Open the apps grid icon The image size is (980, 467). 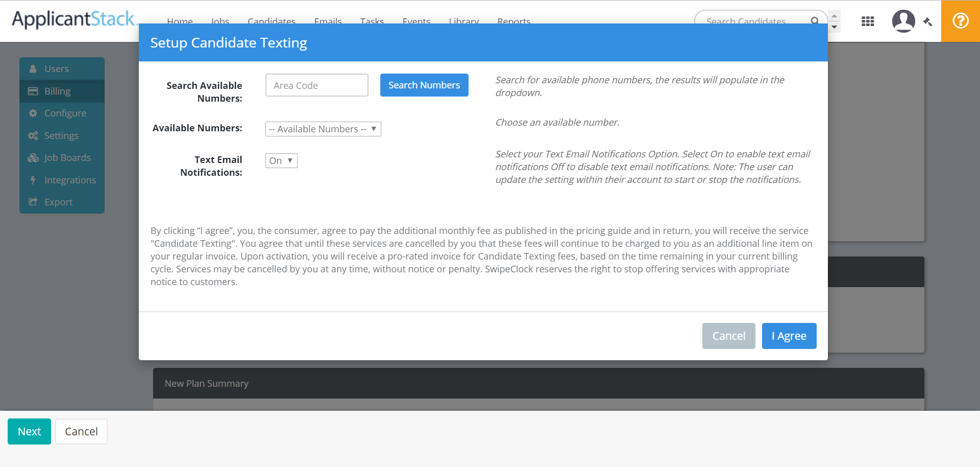point(868,21)
